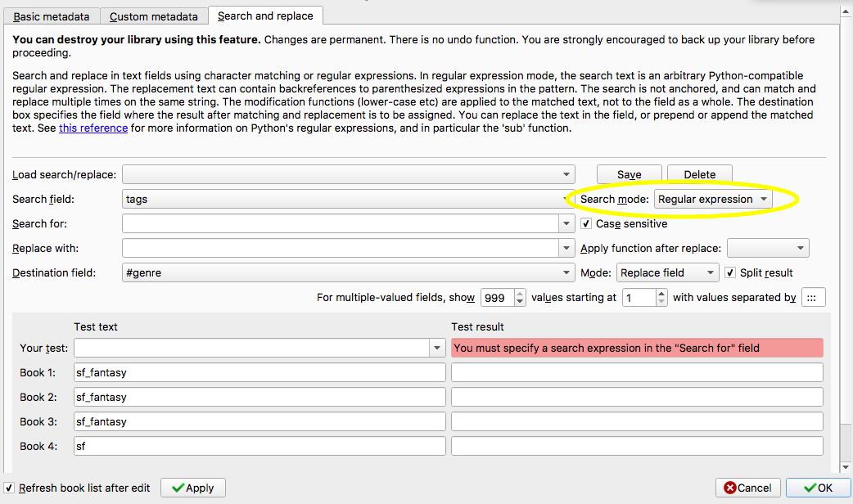
Task: Toggle the Case sensitive checkbox
Action: pyautogui.click(x=586, y=223)
